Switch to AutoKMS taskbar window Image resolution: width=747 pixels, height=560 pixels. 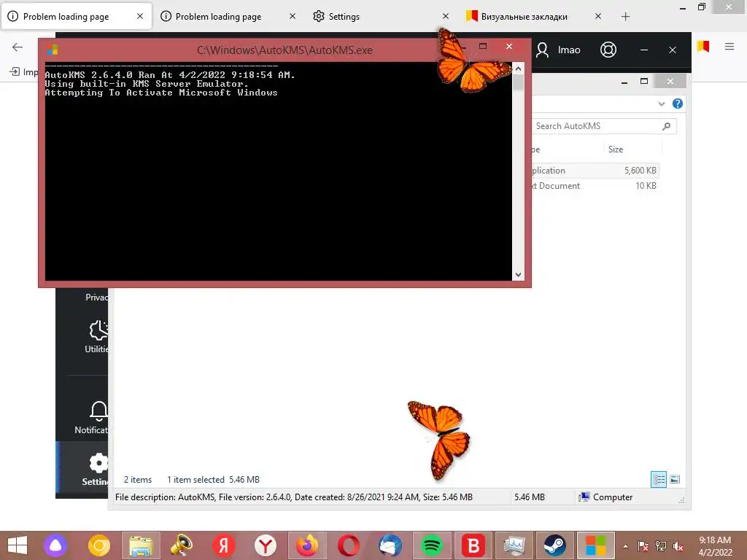point(596,545)
